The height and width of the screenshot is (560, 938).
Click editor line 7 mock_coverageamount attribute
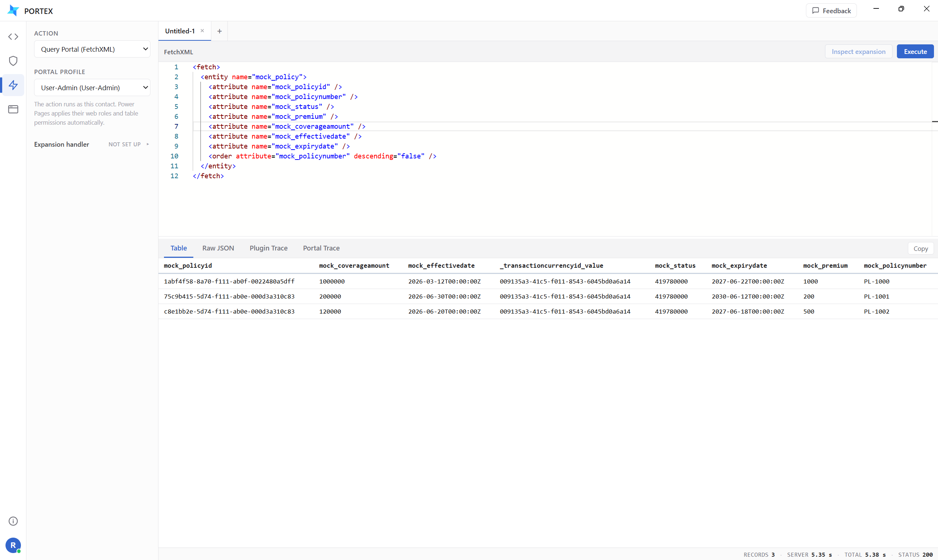287,127
